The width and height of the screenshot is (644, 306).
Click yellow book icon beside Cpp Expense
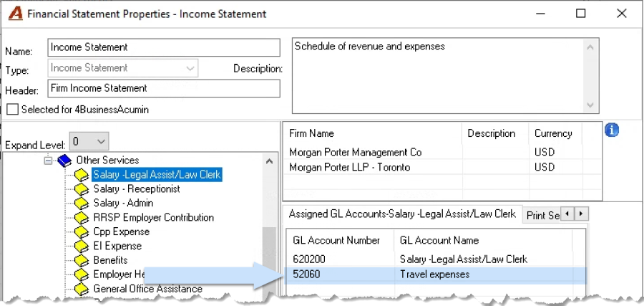(x=82, y=232)
